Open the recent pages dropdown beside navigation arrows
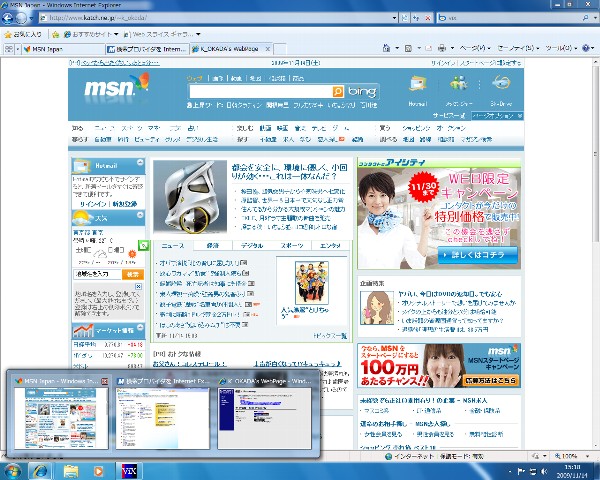Viewport: 600px width, 480px height. [x=32, y=18]
